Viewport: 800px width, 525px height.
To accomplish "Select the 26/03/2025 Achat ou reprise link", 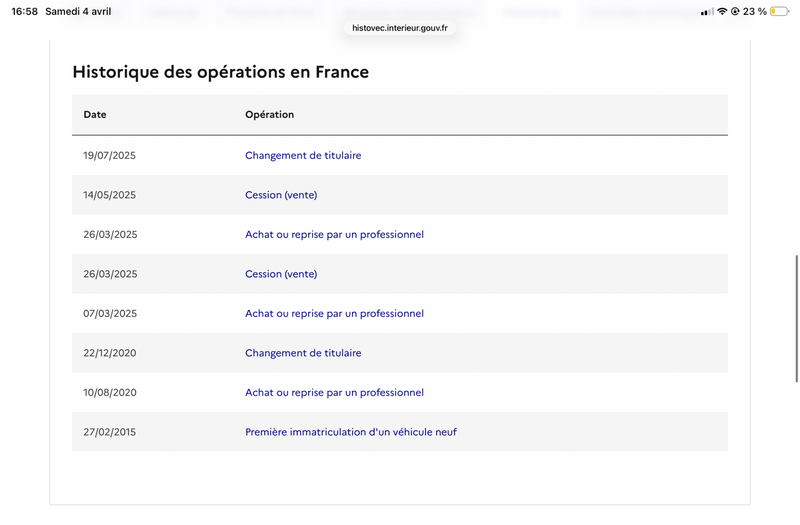I will pos(334,235).
